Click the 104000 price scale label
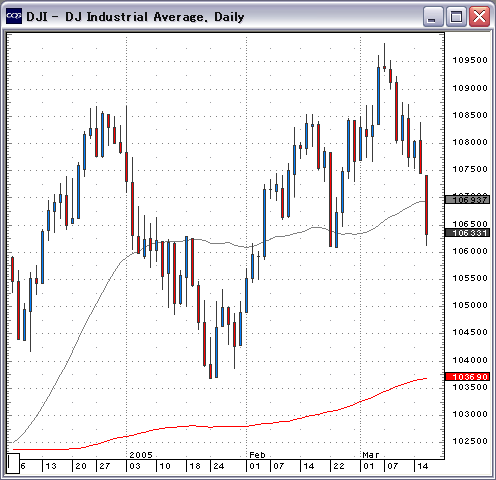Viewport: 496px width, 480px height. tap(470, 360)
